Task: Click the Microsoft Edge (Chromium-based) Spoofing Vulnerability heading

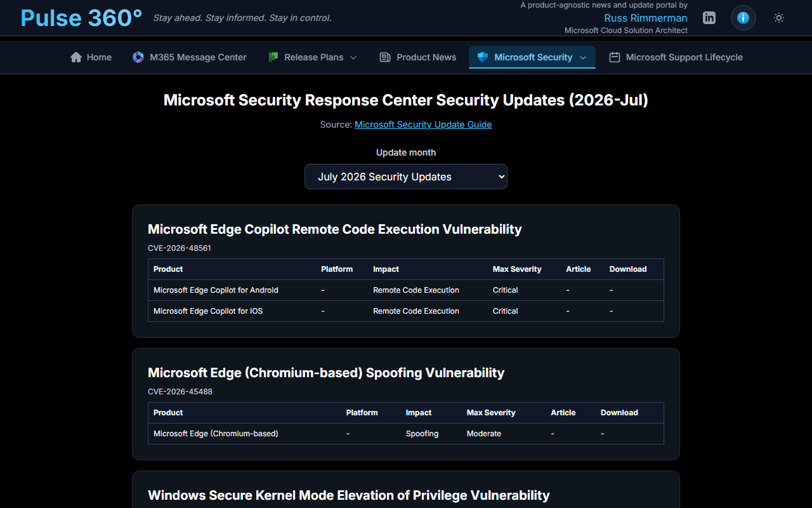Action: pos(326,373)
